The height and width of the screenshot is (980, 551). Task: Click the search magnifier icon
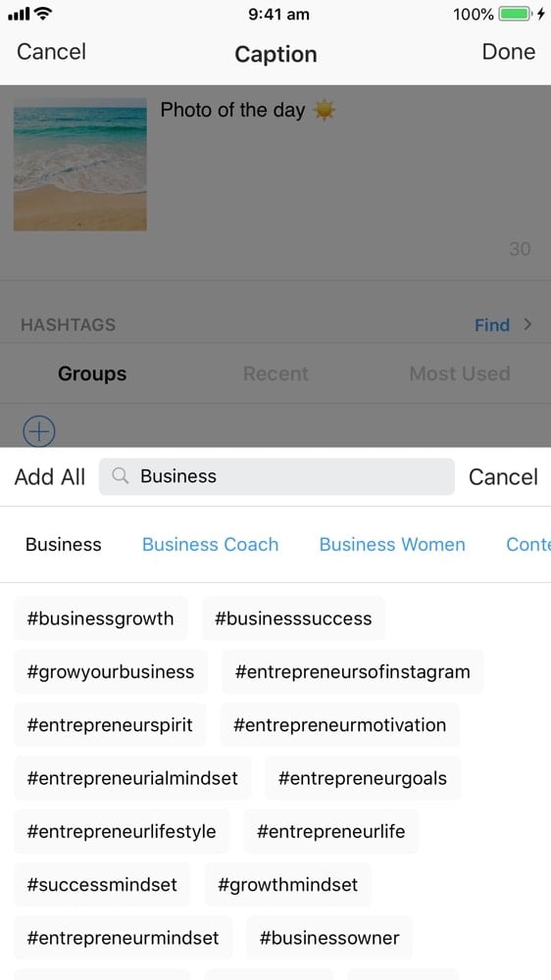click(x=120, y=476)
